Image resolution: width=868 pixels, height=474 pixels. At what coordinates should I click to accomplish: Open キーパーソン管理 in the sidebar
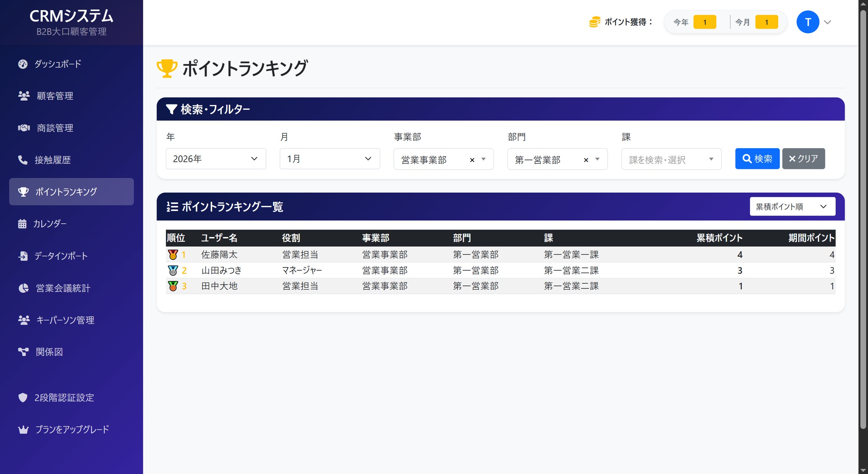pyautogui.click(x=23, y=320)
